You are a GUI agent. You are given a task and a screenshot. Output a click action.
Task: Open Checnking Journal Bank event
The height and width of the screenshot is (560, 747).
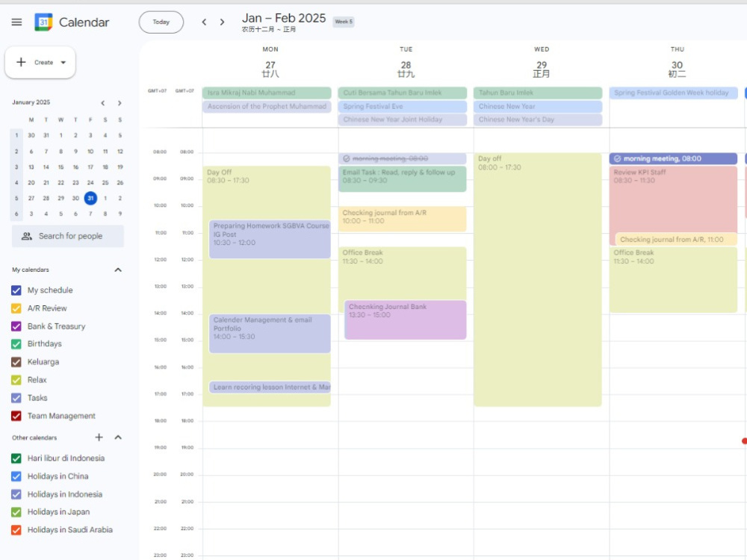point(406,320)
